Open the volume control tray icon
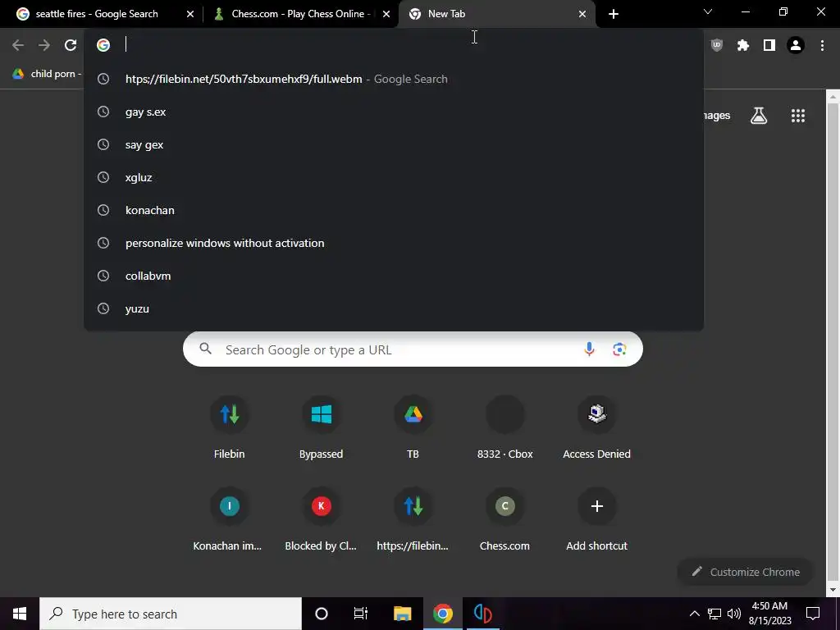 point(734,614)
